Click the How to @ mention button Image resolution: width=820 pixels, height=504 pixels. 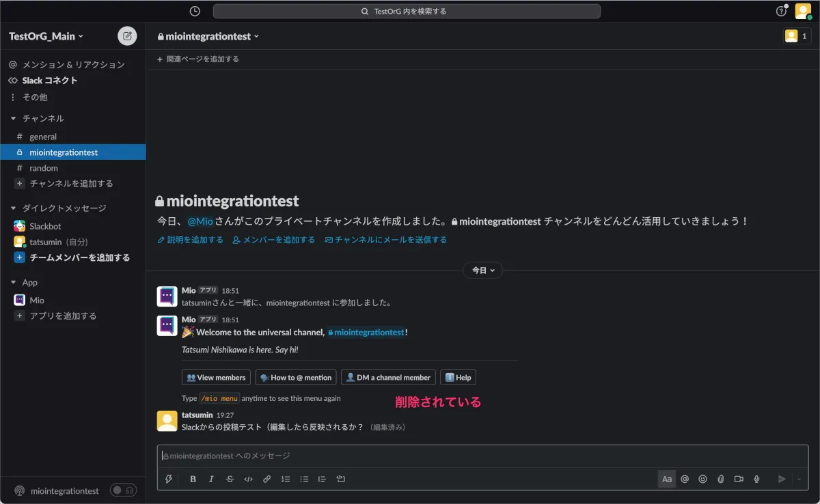296,378
